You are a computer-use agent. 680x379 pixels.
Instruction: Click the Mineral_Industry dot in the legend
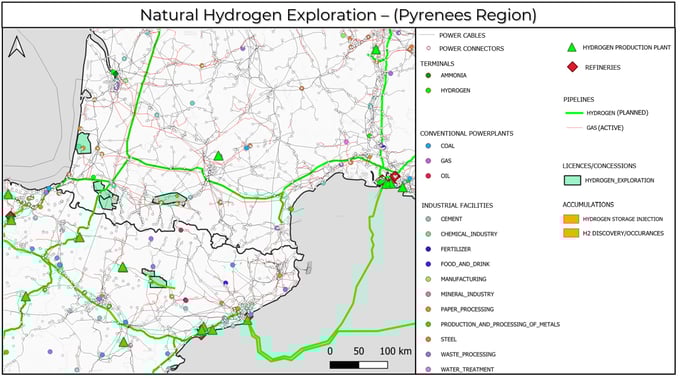428,294
